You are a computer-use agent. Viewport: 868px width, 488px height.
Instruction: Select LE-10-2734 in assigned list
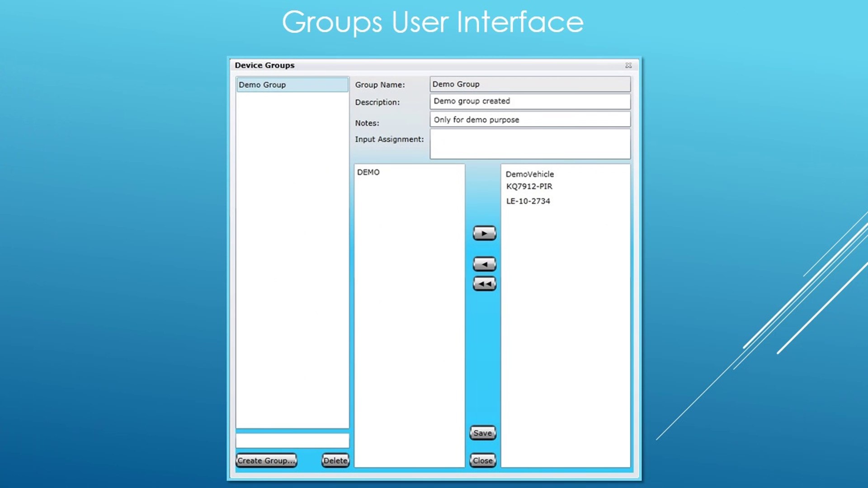(528, 201)
